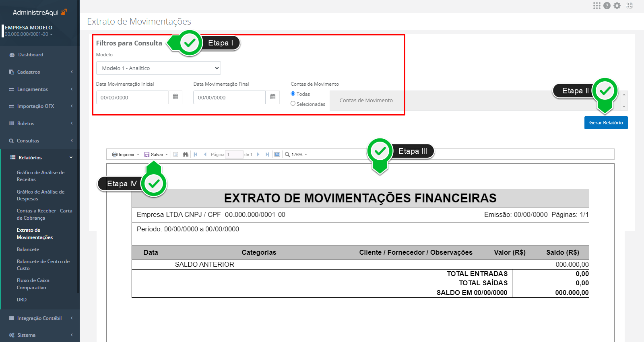Viewport: 644px width, 342px height.
Task: Click the binoculars search icon in report toolbar
Action: 186,155
